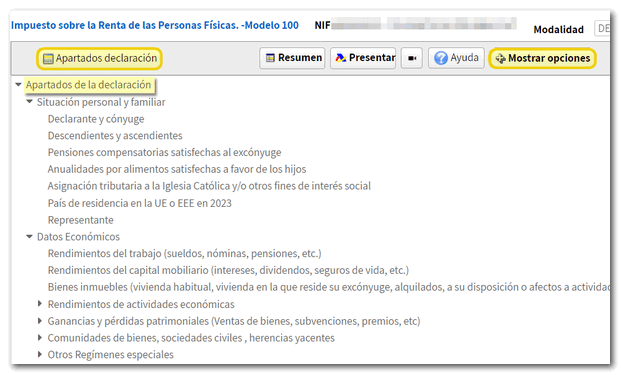Select Otros Regímenes especiales label

tap(110, 354)
